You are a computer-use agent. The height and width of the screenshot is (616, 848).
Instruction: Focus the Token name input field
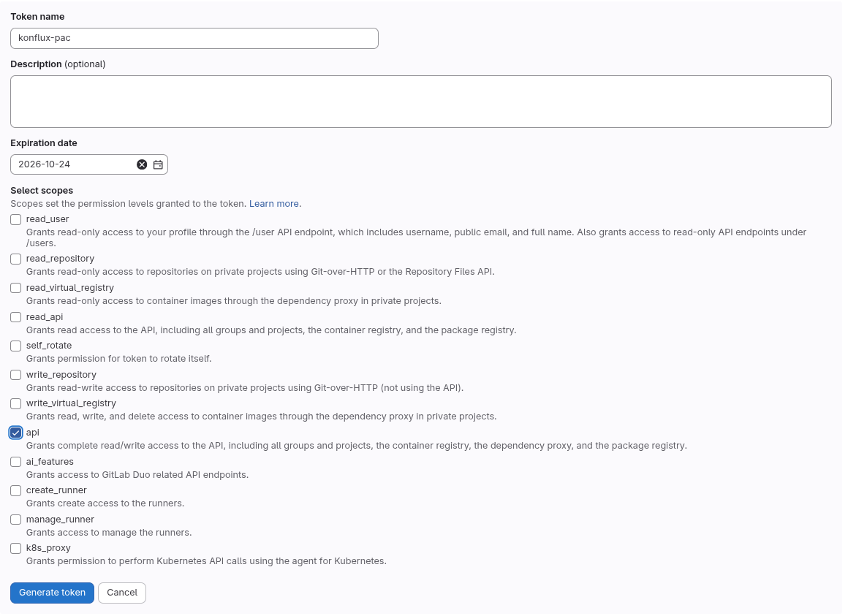coord(194,39)
